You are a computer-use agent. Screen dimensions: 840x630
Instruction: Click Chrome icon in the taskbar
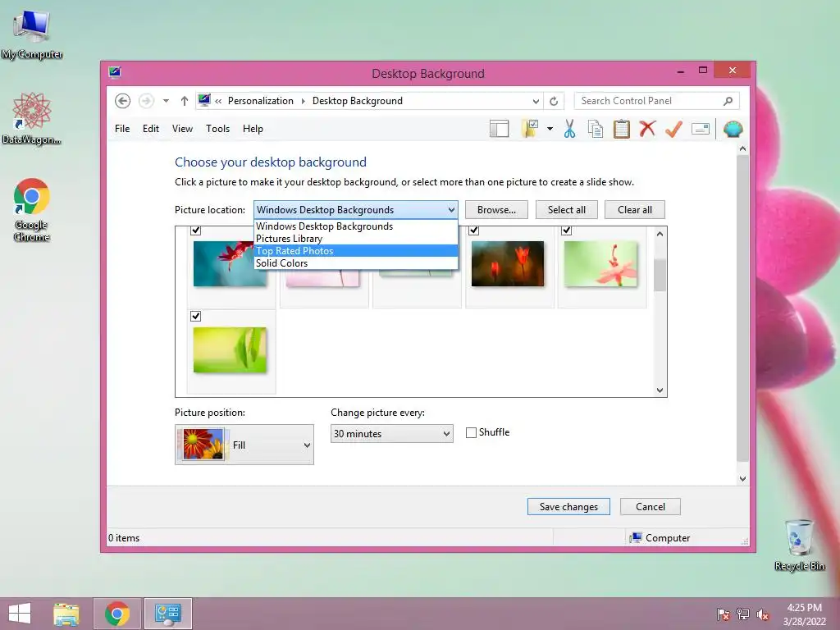point(117,614)
